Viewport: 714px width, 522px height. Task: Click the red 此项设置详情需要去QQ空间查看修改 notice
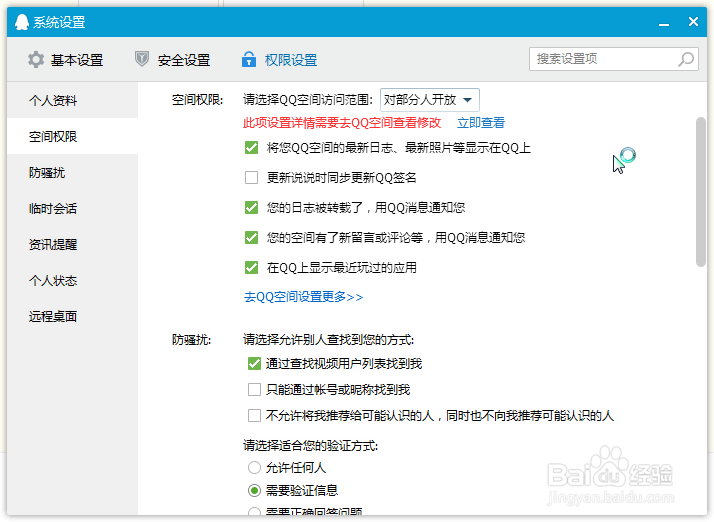[x=342, y=123]
